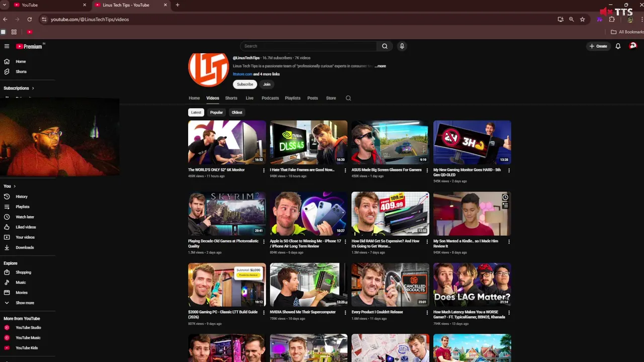This screenshot has height=362, width=644.
Task: Open more actions for RAM Expensive video
Action: coord(427,242)
